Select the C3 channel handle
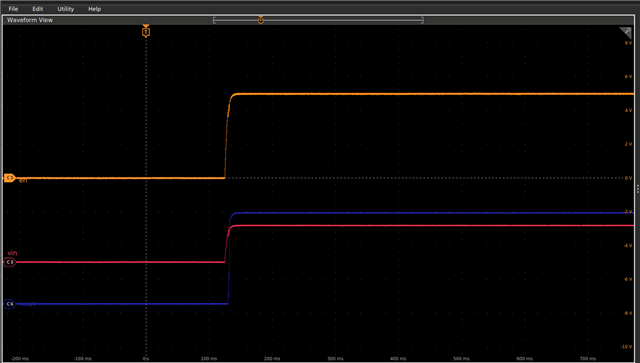This screenshot has height=363, width=640. click(10, 262)
